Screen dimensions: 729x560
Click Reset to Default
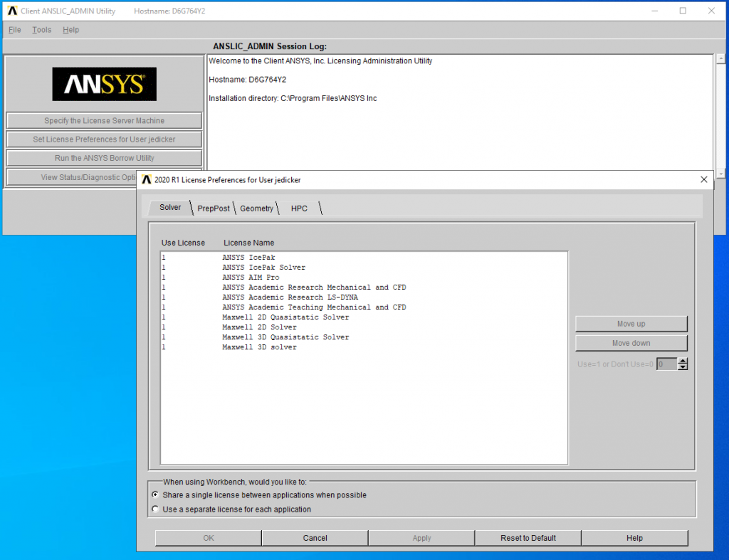pyautogui.click(x=528, y=538)
